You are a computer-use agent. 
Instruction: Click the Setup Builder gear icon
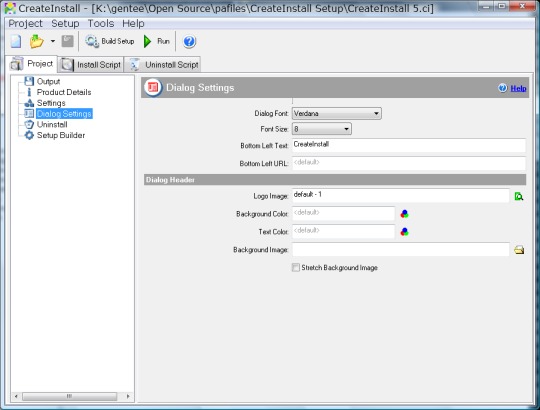click(x=29, y=135)
